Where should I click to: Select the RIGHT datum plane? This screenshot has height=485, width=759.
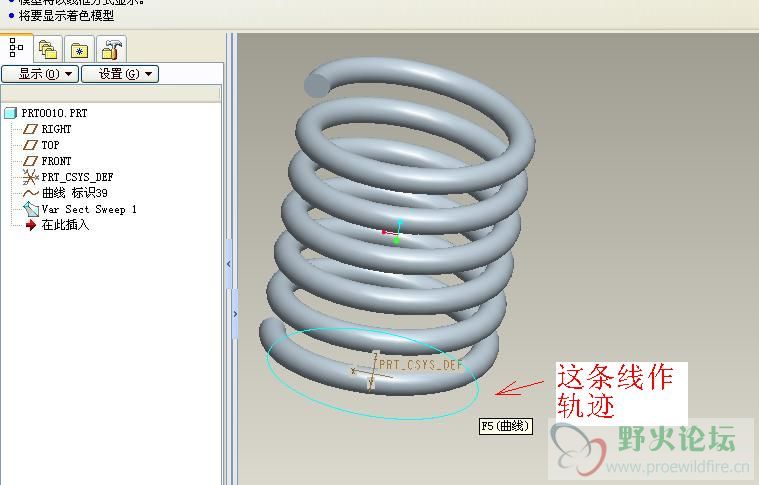coord(56,129)
